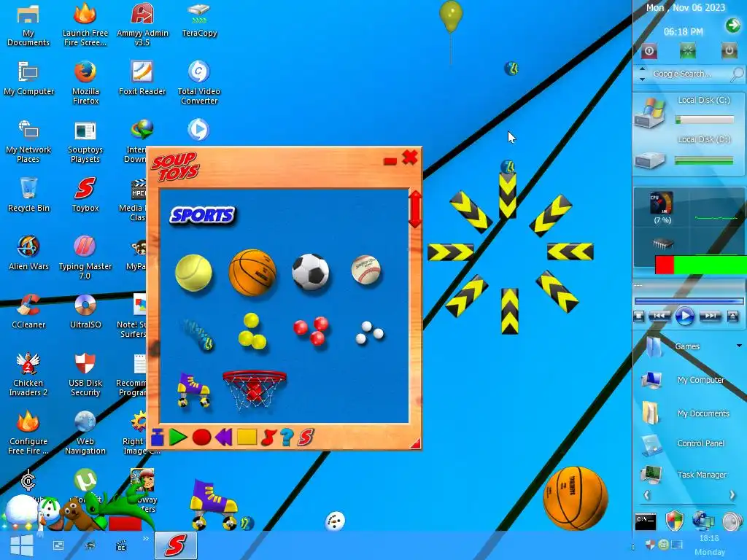Open help with the blue question mark
Screen dimensions: 747x560
click(287, 437)
